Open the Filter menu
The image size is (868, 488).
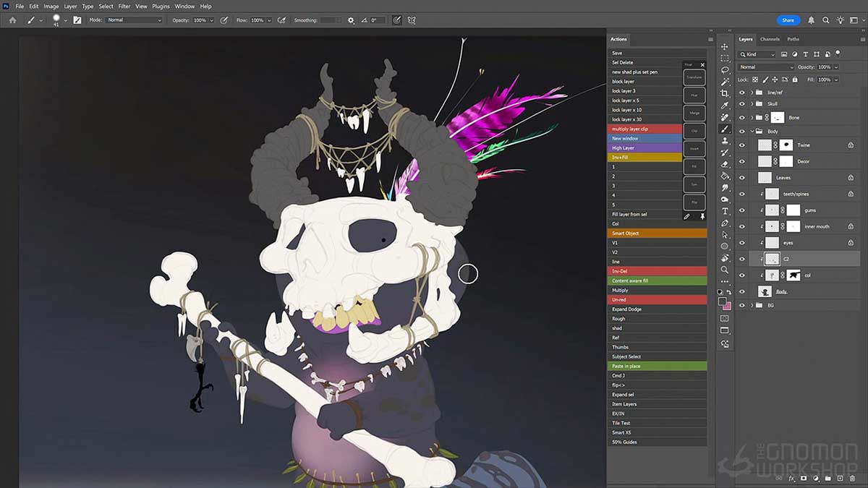coord(124,6)
